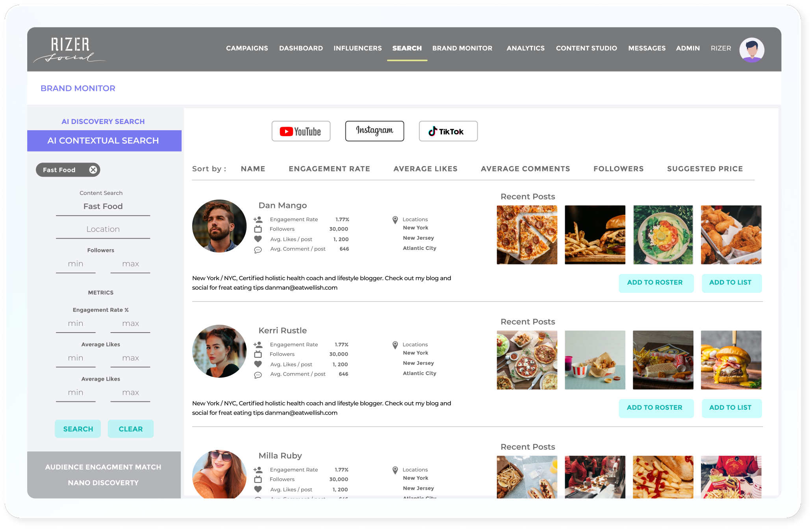
Task: Click the followers calendar icon for Milla Ruby
Action: 258,479
